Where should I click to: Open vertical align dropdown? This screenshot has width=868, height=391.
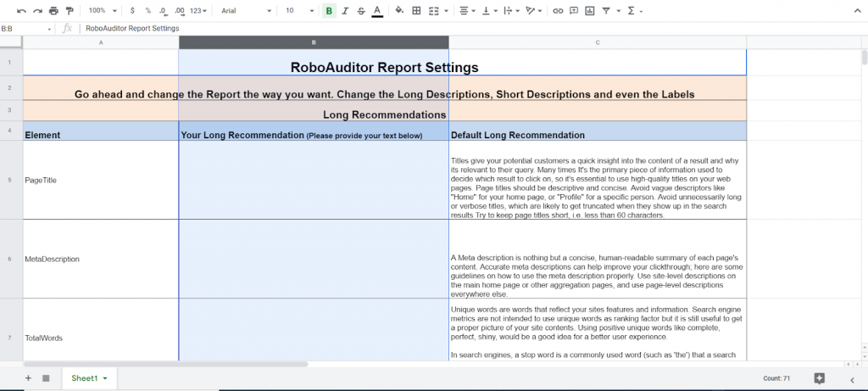(489, 10)
